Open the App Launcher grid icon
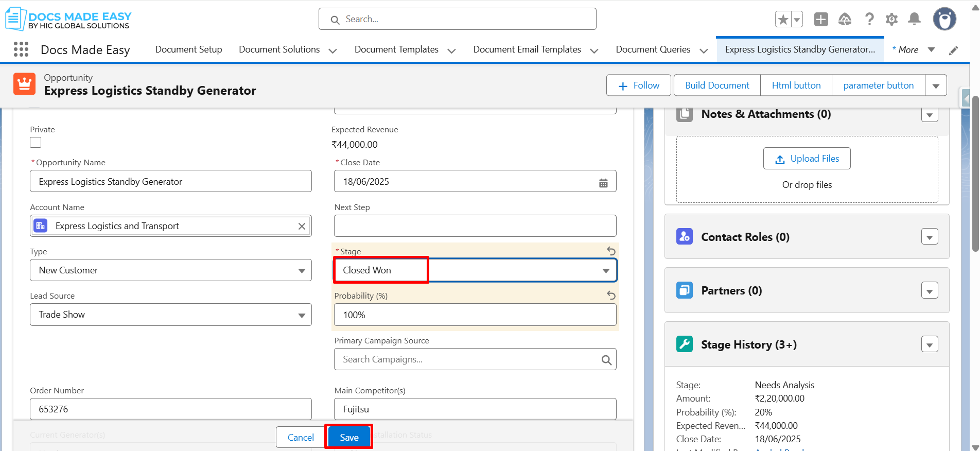This screenshot has height=451, width=980. pos(21,49)
